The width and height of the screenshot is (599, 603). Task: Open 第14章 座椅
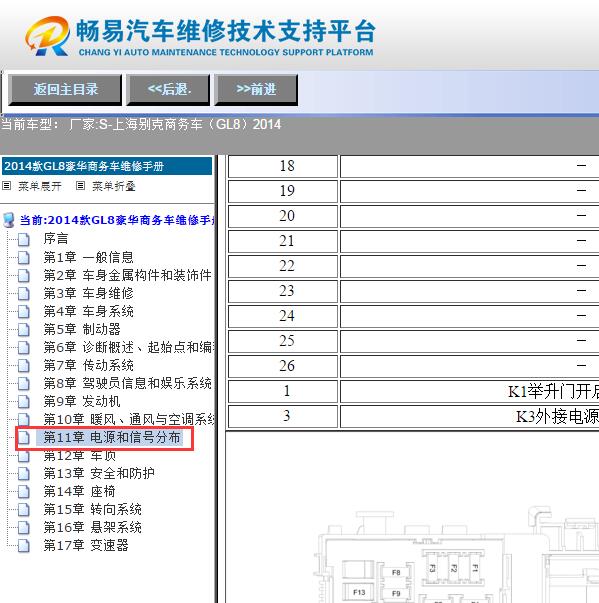(x=79, y=491)
